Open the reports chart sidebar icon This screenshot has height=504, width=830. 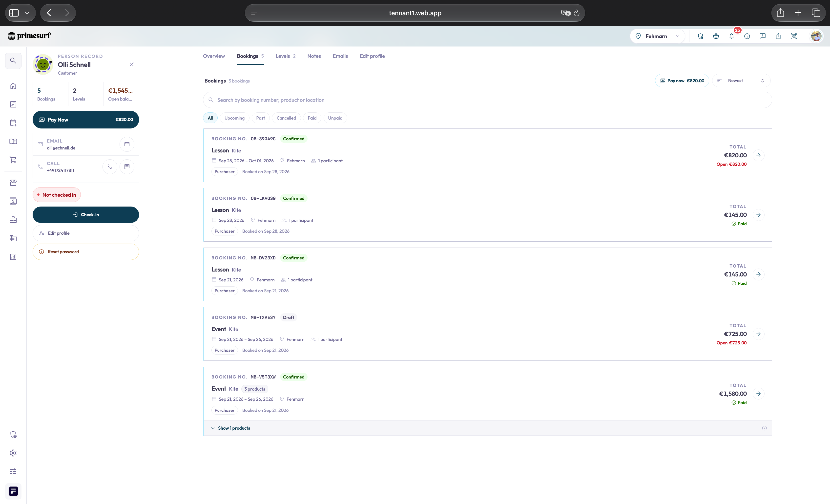13,257
